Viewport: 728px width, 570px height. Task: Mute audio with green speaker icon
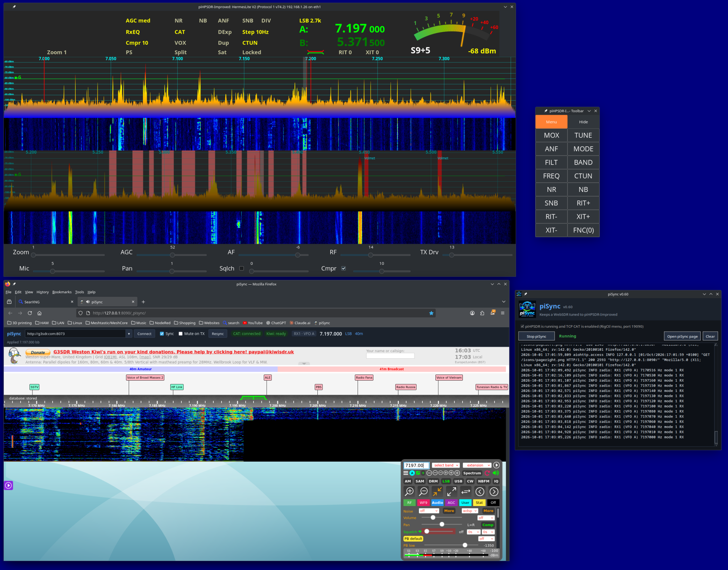point(496,473)
